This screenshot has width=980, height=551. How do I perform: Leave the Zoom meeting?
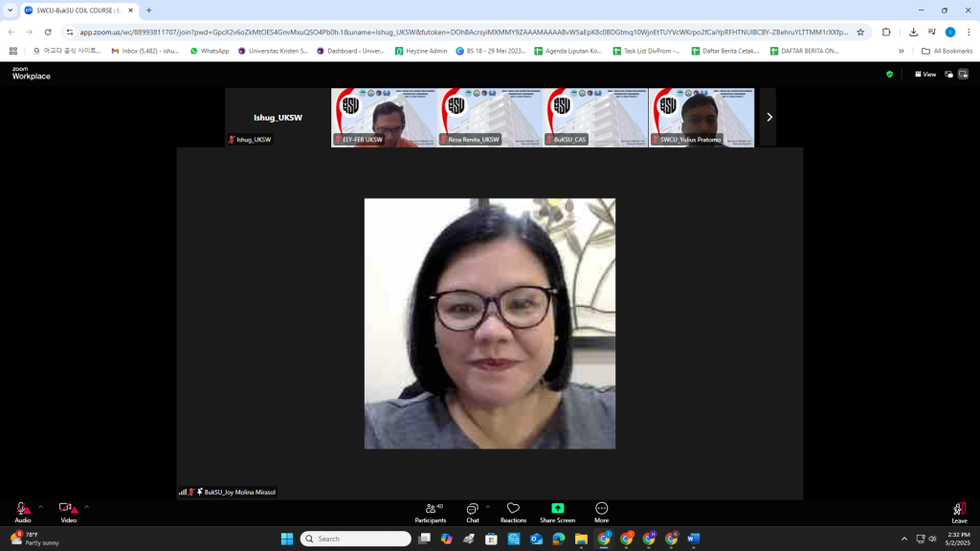pos(959,512)
